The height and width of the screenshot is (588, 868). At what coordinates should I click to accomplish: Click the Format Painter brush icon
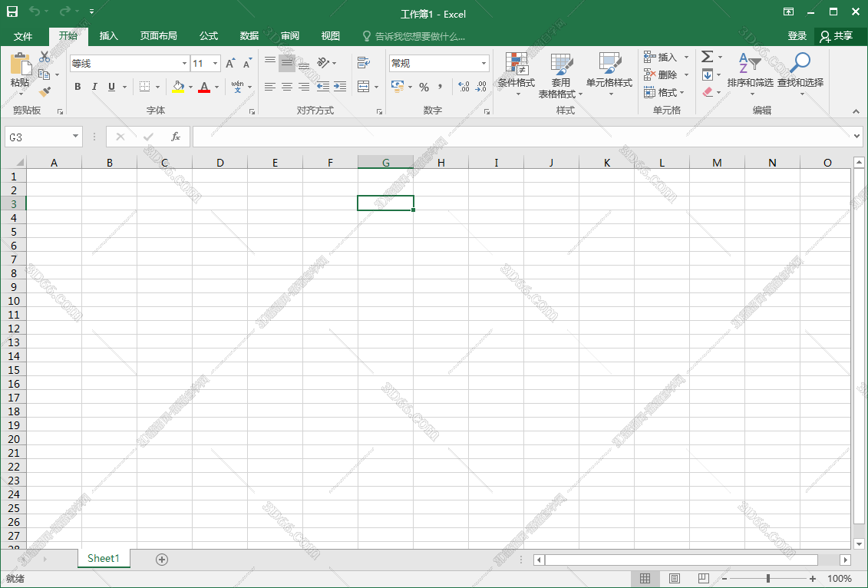(45, 92)
